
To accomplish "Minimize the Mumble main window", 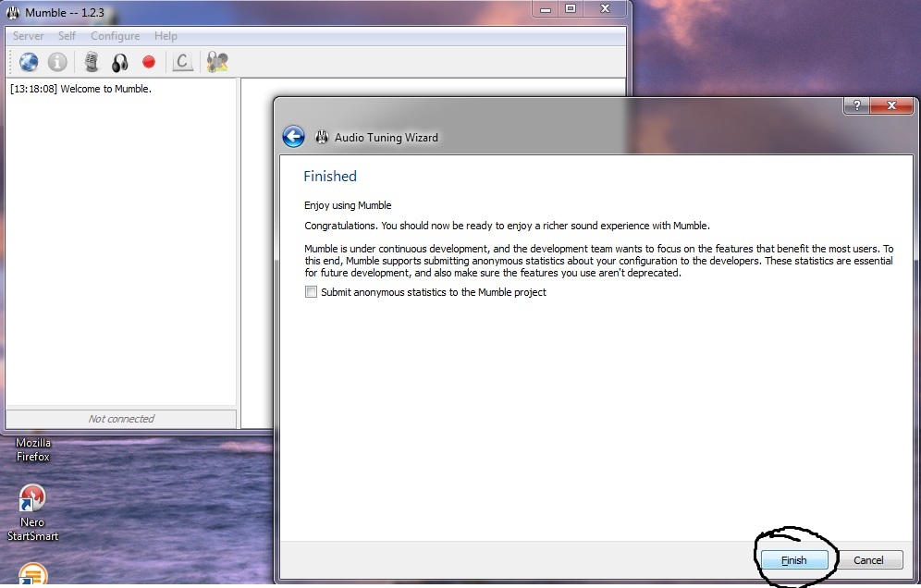I will (546, 8).
